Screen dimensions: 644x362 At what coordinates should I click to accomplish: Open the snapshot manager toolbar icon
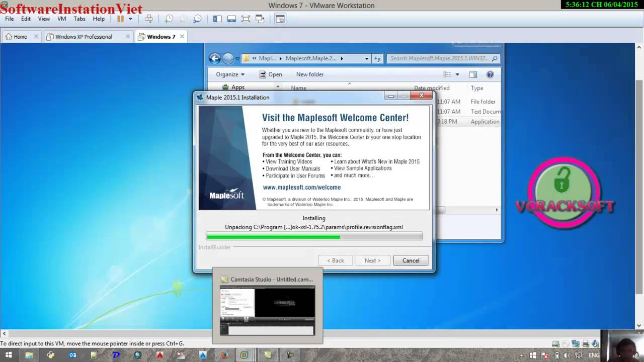pyautogui.click(x=197, y=19)
